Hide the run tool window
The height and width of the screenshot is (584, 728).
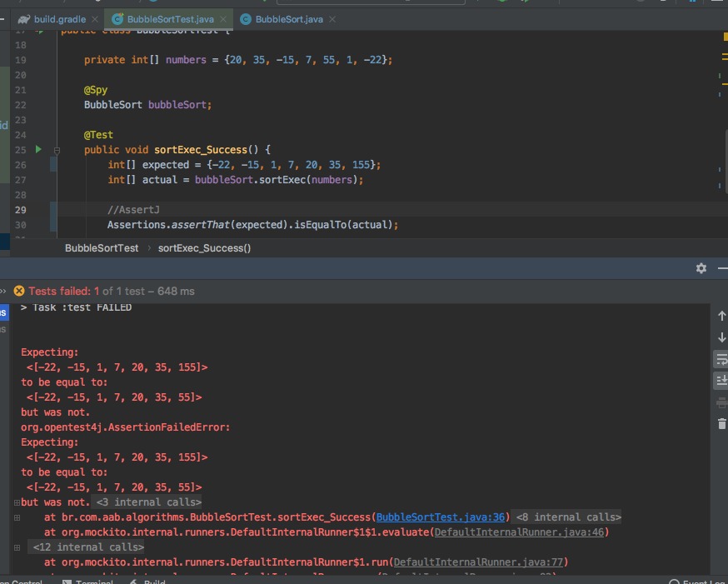tap(722, 268)
